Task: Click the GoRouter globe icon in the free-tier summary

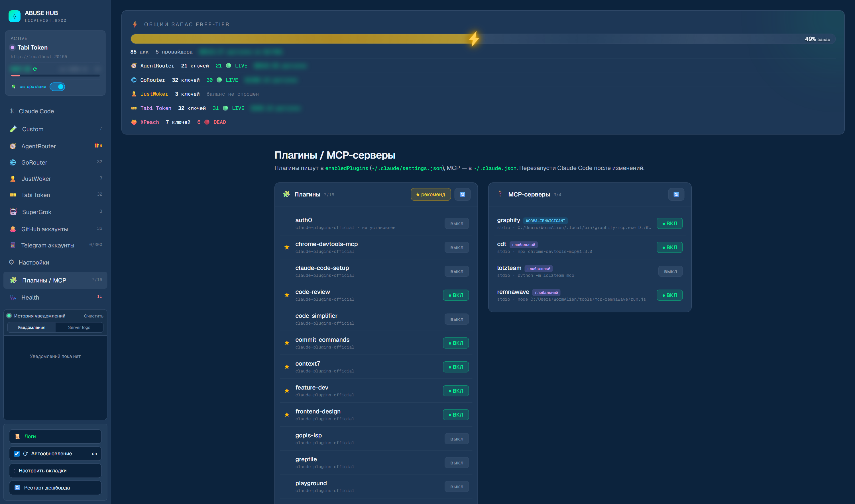Action: coord(134,80)
